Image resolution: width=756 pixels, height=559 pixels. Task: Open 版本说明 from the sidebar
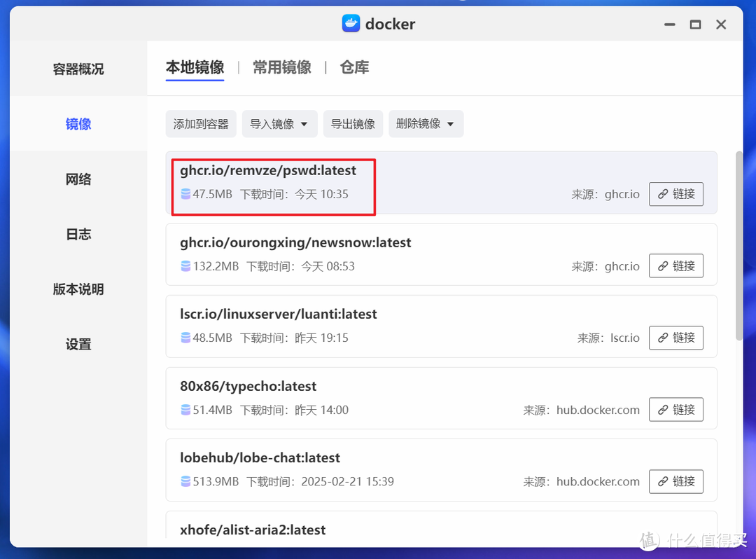pyautogui.click(x=78, y=289)
